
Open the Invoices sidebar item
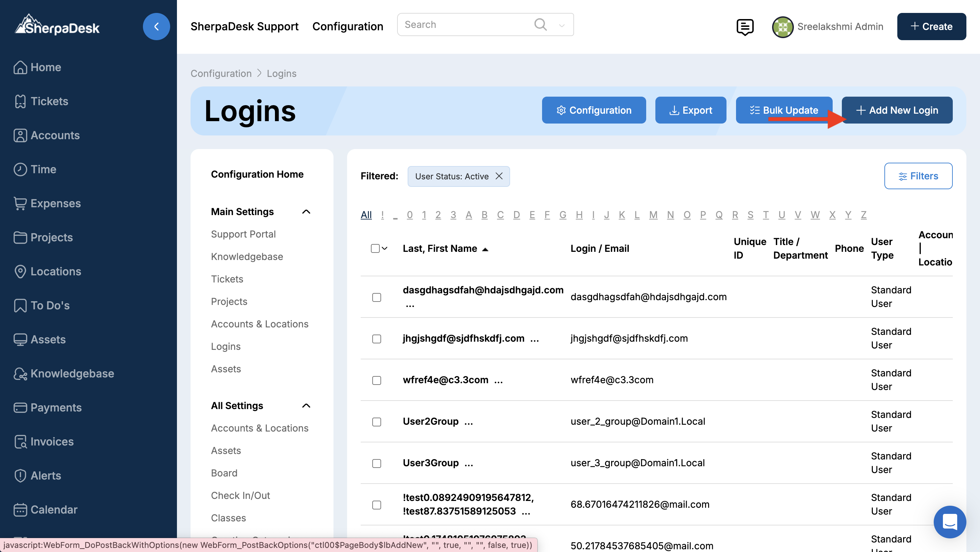[52, 441]
